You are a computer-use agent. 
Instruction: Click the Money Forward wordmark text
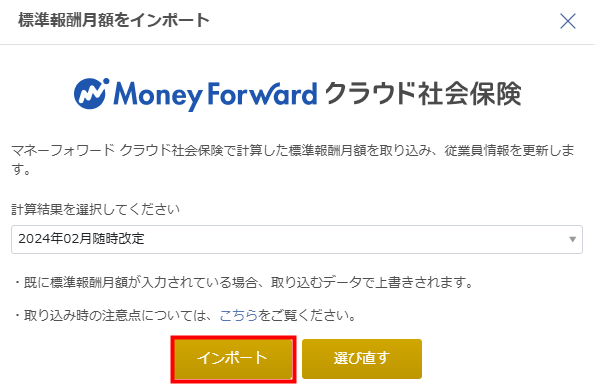tap(215, 95)
